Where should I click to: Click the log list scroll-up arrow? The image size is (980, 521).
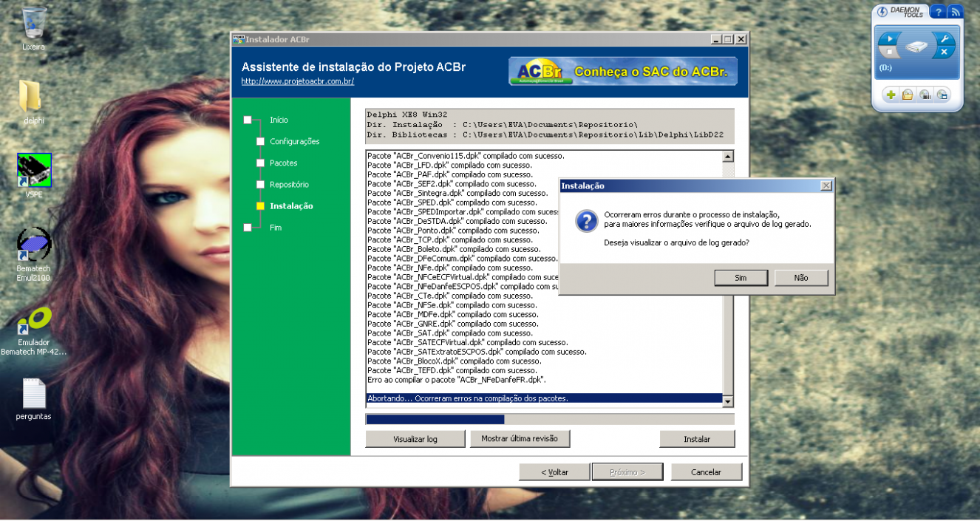click(728, 157)
